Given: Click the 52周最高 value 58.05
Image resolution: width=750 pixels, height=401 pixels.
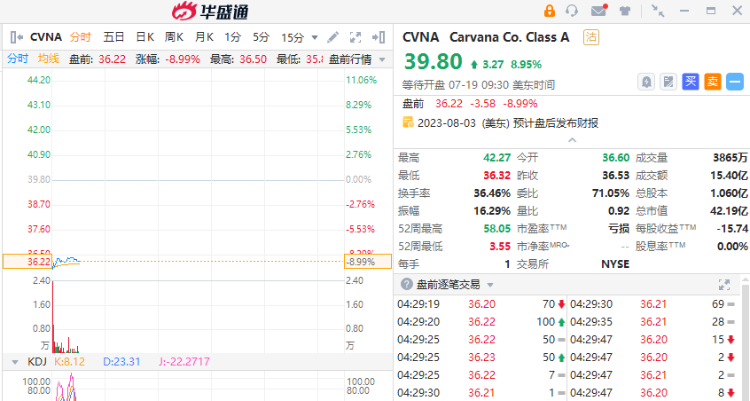Looking at the screenshot, I should tap(497, 229).
